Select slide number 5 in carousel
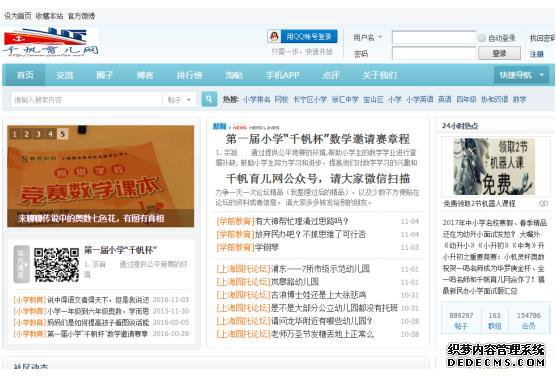 [62, 134]
